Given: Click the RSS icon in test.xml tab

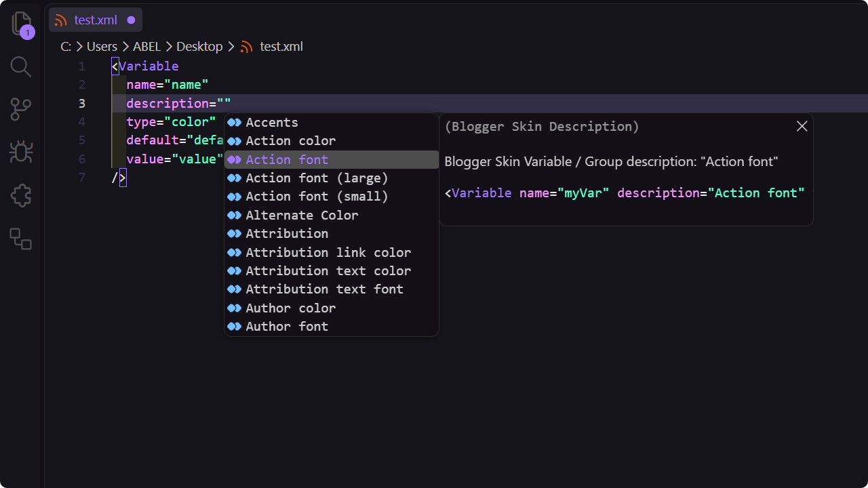Looking at the screenshot, I should point(61,20).
